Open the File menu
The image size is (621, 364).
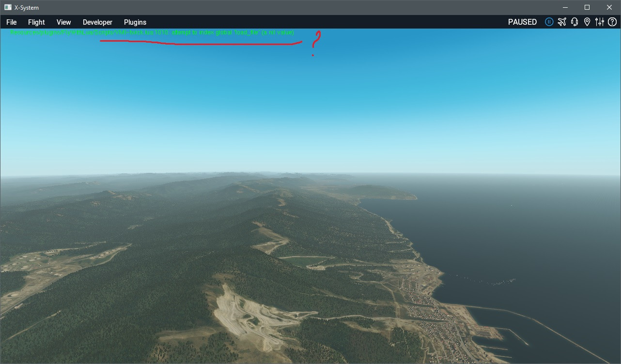[11, 22]
